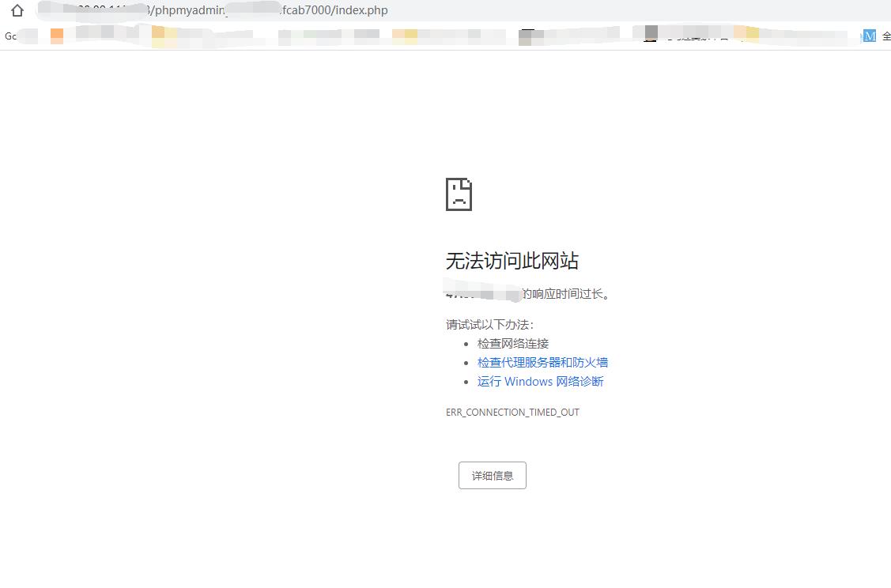Open the black bookmark icon mid-bar
The height and width of the screenshot is (588, 891).
527,36
